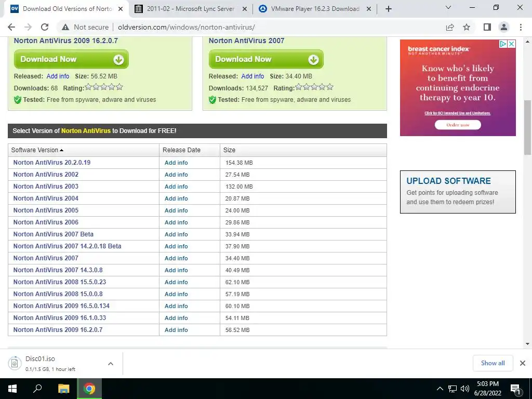Click the Not secure warning icon
Viewport: 532px width, 399px height.
coord(65,27)
